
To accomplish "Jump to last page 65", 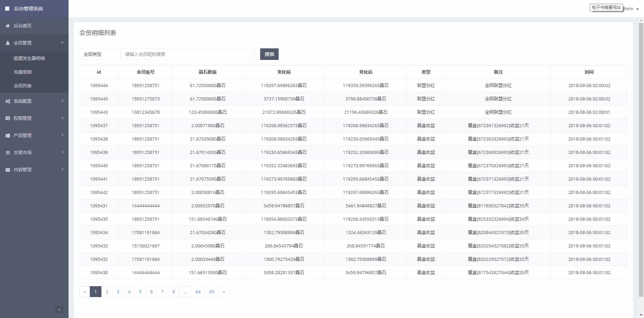I will pyautogui.click(x=212, y=292).
